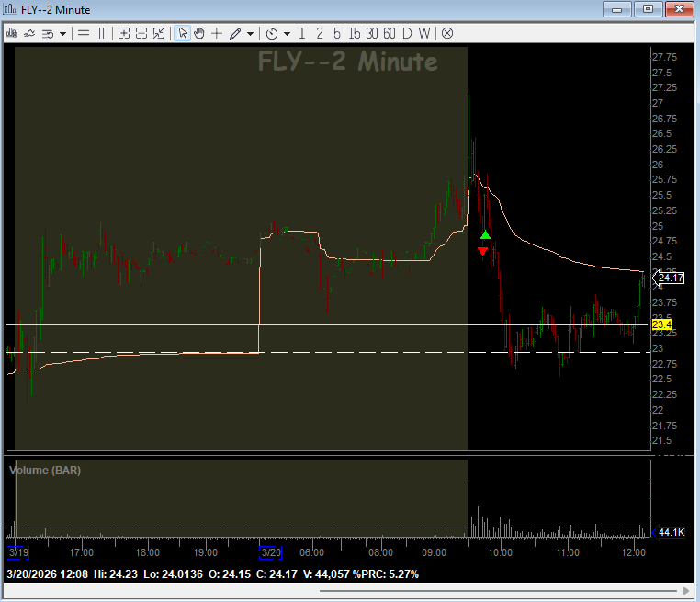Image resolution: width=700 pixels, height=602 pixels.
Task: Switch to the 1 minute timeframe
Action: point(302,33)
